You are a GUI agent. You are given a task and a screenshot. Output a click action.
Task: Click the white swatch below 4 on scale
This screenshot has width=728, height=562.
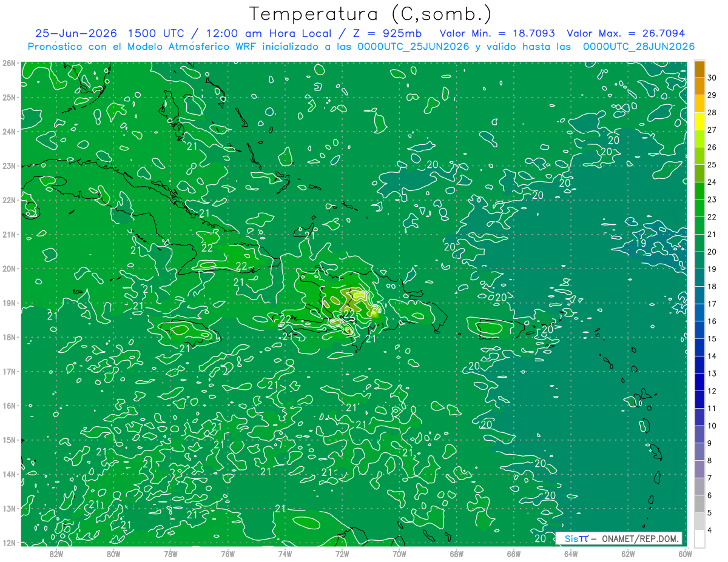click(699, 538)
